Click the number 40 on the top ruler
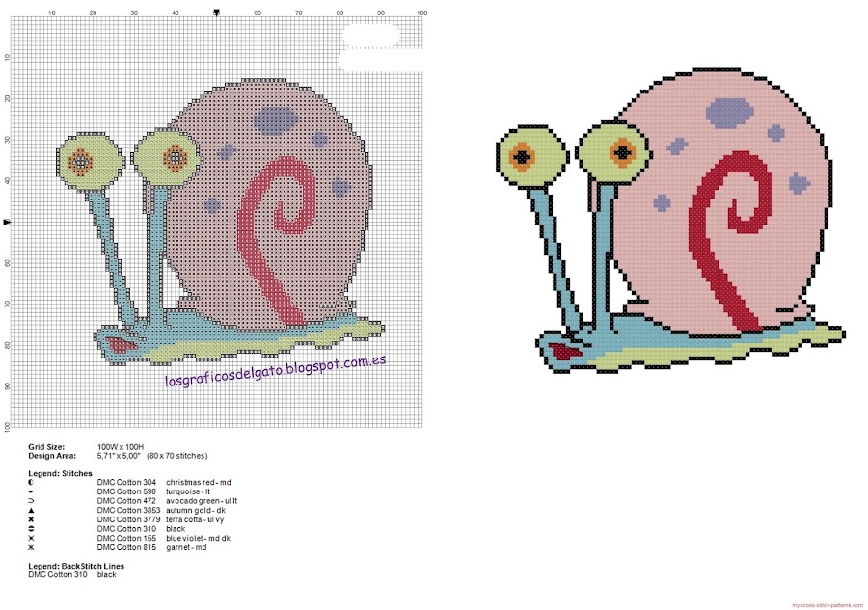This screenshot has height=610, width=868. pyautogui.click(x=175, y=13)
